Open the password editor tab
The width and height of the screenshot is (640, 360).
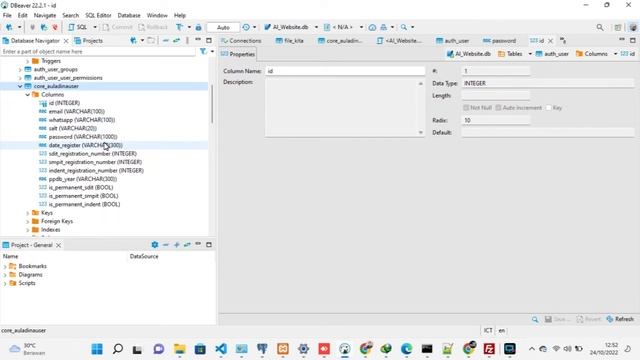point(499,41)
